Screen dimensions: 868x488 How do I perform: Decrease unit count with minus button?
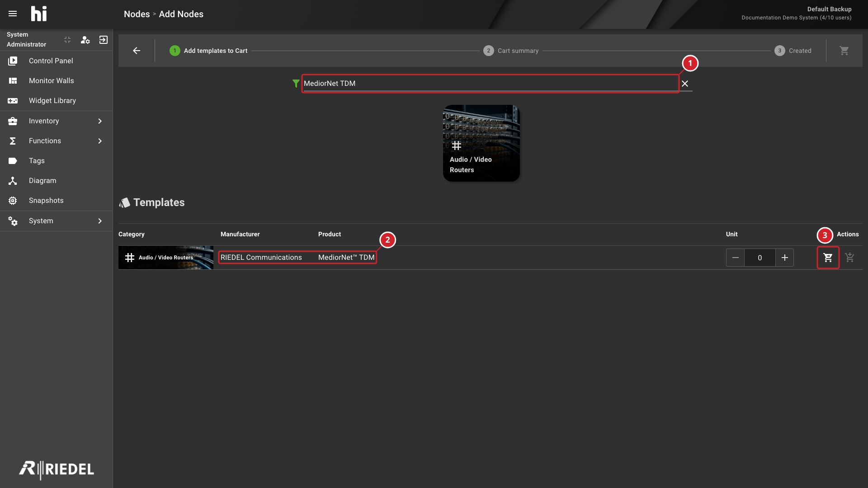(735, 258)
